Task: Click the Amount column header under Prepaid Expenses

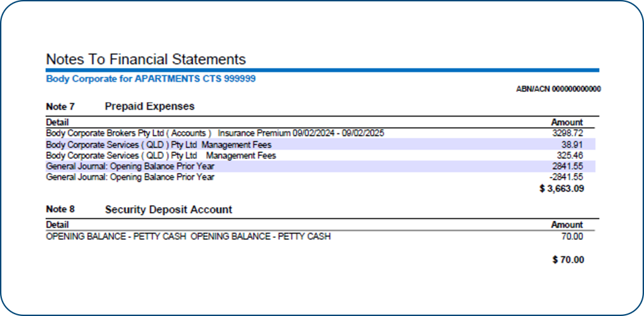Action: coord(567,122)
